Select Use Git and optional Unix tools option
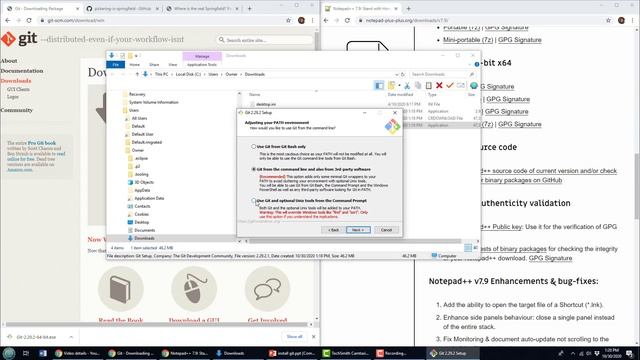Viewport: 640px width, 360px height. 253,200
